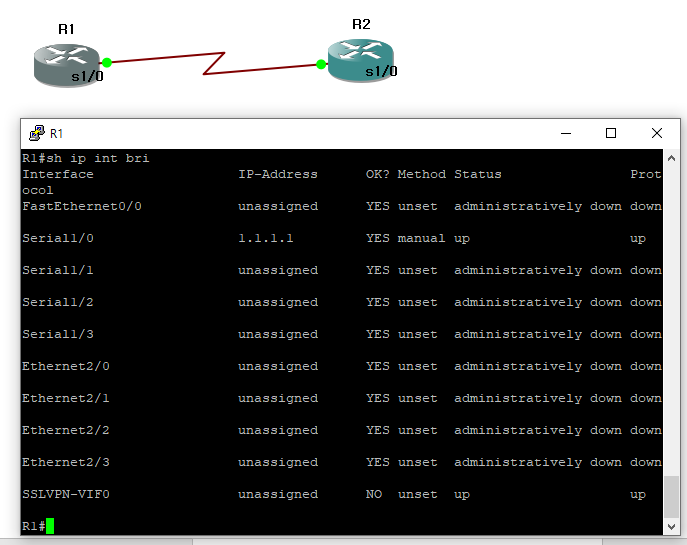This screenshot has width=687, height=545.
Task: Select the red serial link between routers
Action: [x=214, y=64]
